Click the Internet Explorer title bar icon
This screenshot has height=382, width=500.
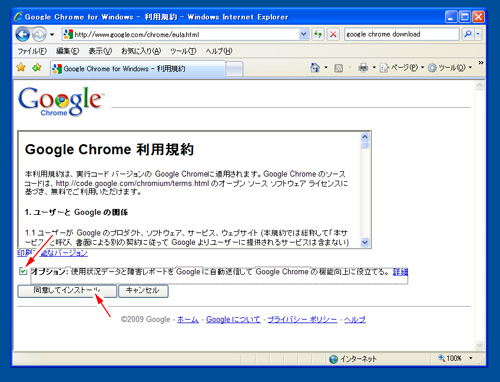pyautogui.click(x=18, y=17)
